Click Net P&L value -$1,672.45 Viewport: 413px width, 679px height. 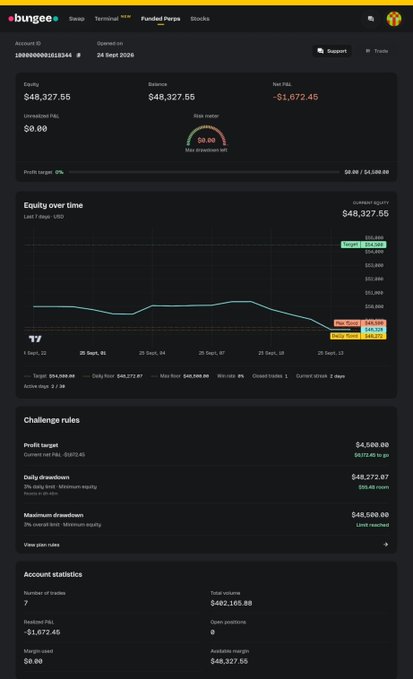295,97
